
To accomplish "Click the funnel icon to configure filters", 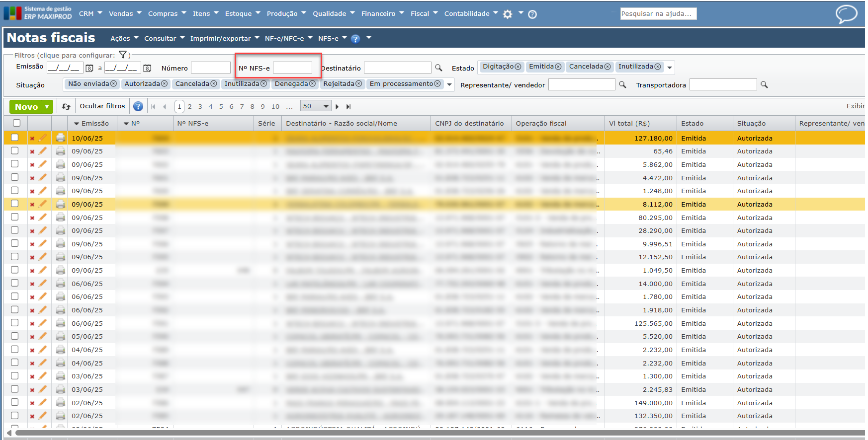I will click(x=123, y=55).
